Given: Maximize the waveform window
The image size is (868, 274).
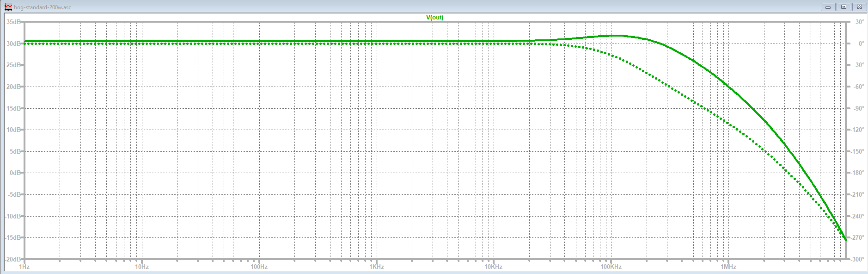Looking at the screenshot, I should (844, 7).
